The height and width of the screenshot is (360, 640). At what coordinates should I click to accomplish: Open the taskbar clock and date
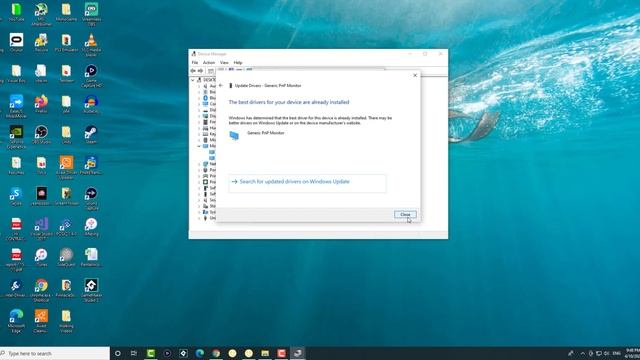point(632,353)
